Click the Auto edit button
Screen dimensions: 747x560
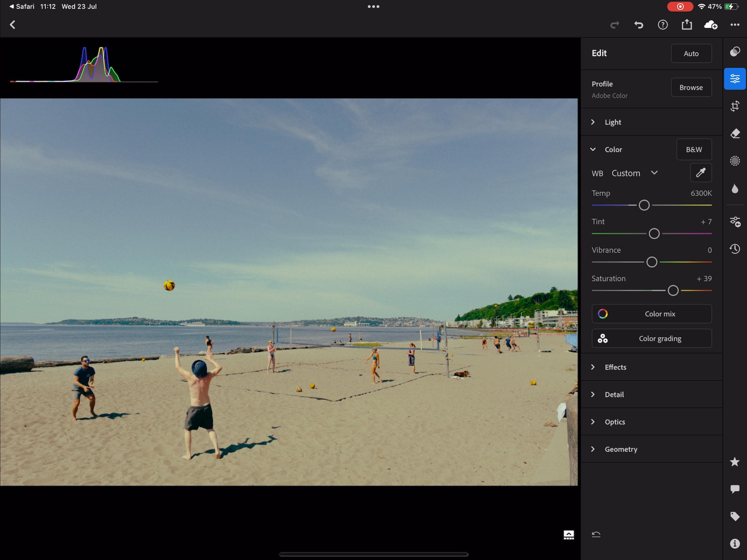(x=691, y=53)
